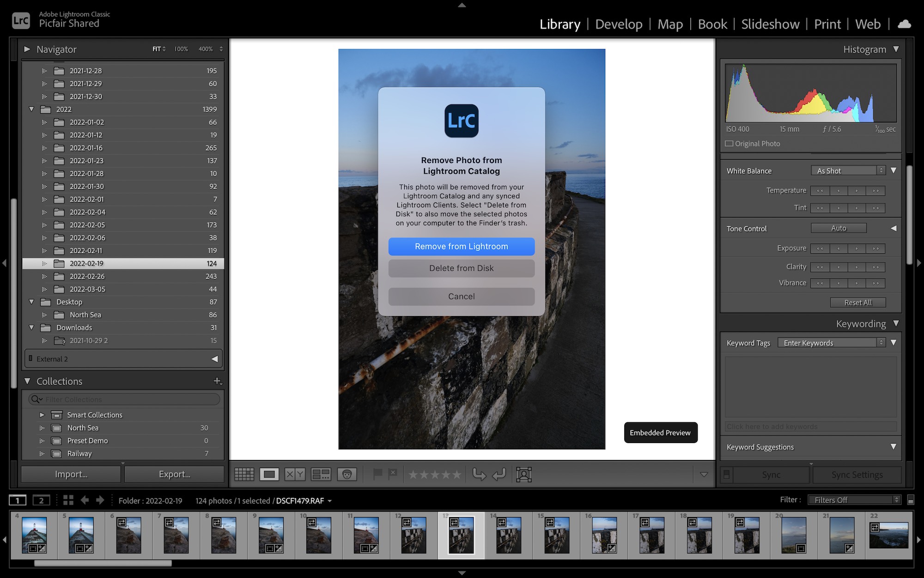
Task: Set flag as rejected icon
Action: 393,474
